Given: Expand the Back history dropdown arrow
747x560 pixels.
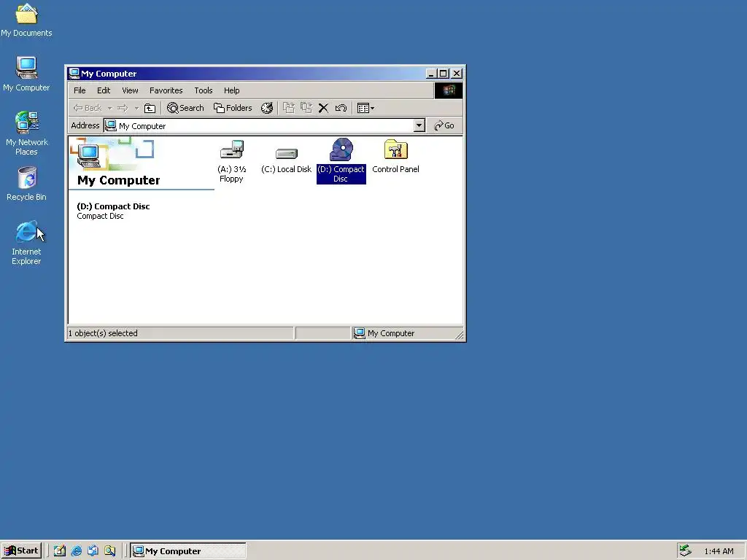Looking at the screenshot, I should 109,108.
